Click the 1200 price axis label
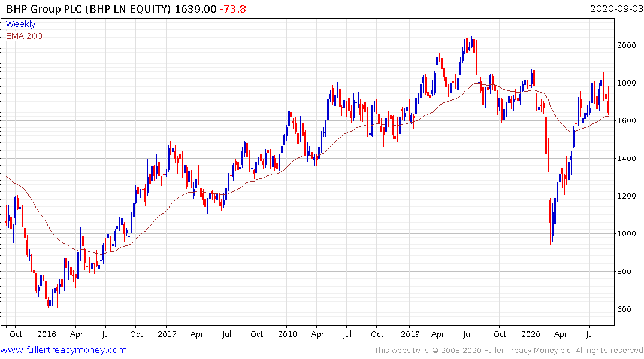The image size is (644, 359). tap(627, 196)
